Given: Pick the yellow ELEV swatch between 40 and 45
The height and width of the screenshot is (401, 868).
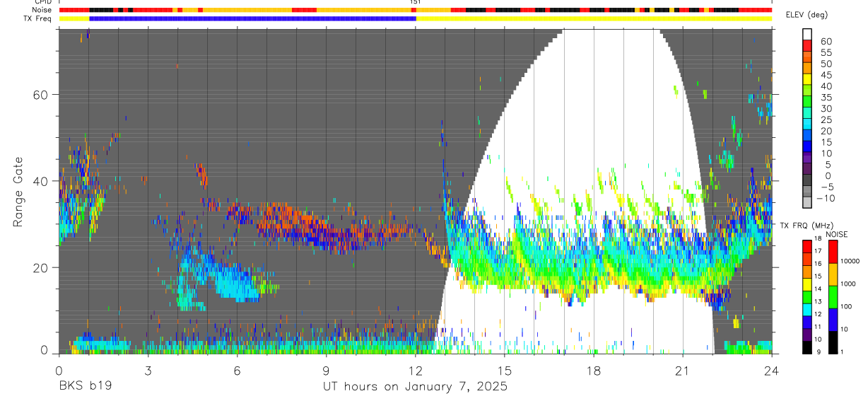Looking at the screenshot, I should tap(808, 80).
